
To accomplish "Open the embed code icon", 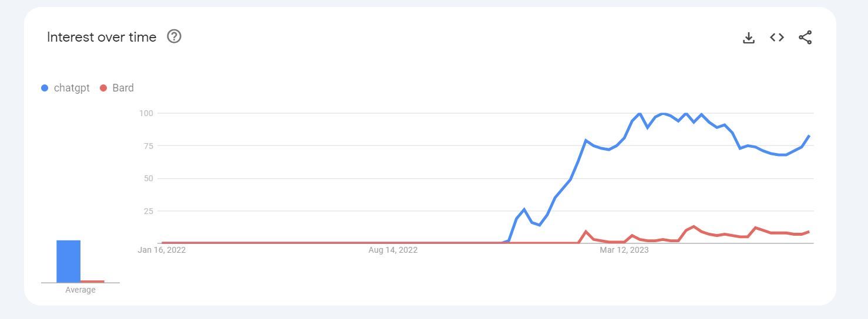I will (x=777, y=38).
